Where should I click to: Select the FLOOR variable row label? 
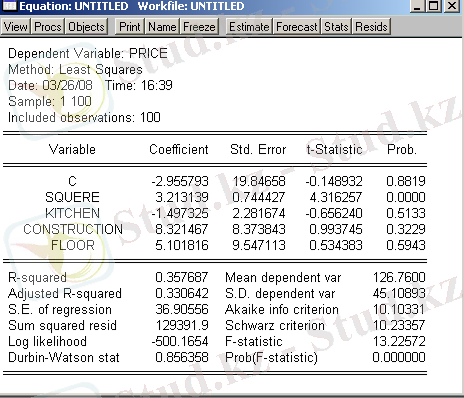click(x=73, y=245)
